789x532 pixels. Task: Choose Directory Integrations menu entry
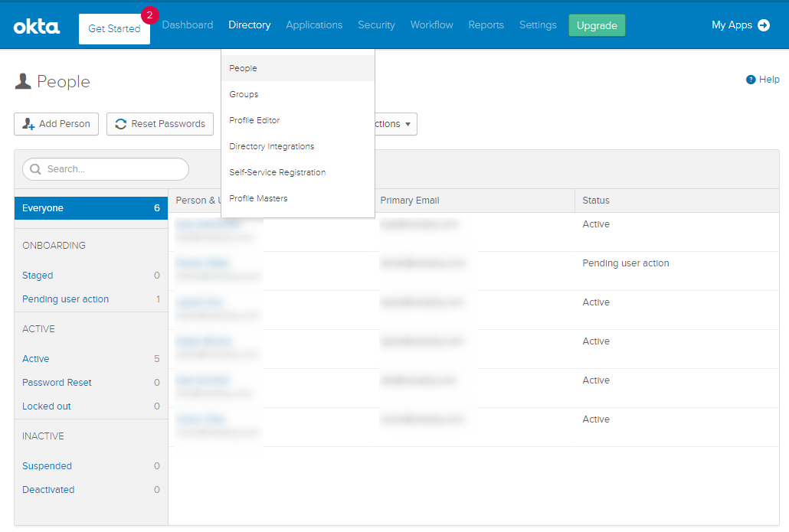coord(298,146)
